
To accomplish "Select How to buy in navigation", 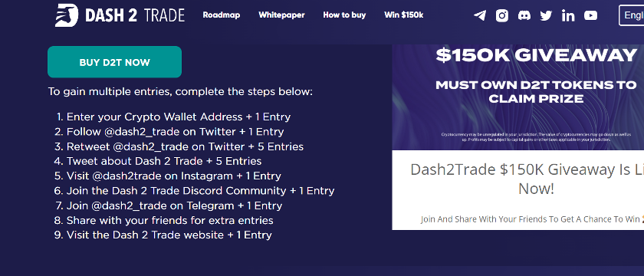I will [344, 15].
